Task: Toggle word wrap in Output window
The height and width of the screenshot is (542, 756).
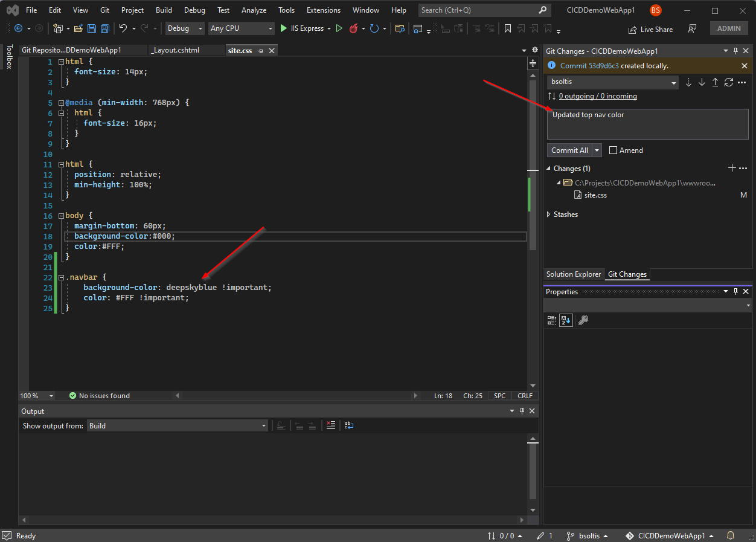Action: tap(349, 425)
